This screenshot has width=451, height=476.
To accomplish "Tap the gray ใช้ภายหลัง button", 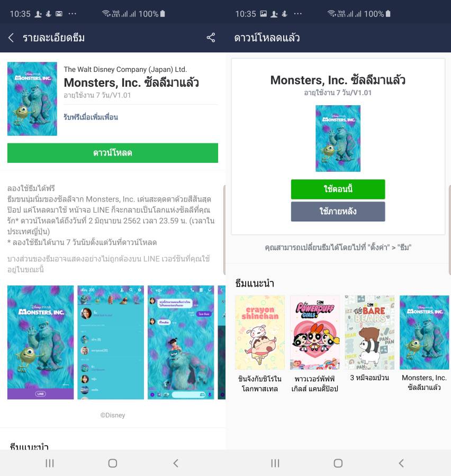I will click(x=338, y=211).
